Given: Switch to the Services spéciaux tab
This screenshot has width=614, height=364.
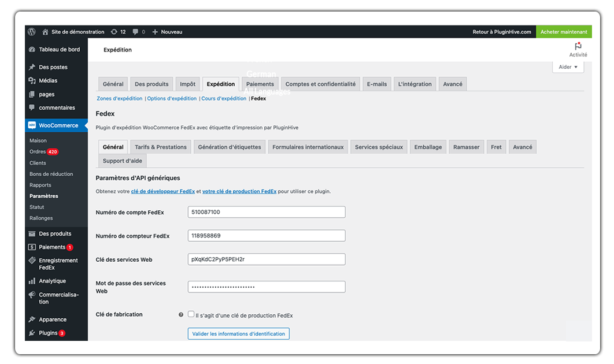Looking at the screenshot, I should pos(379,147).
